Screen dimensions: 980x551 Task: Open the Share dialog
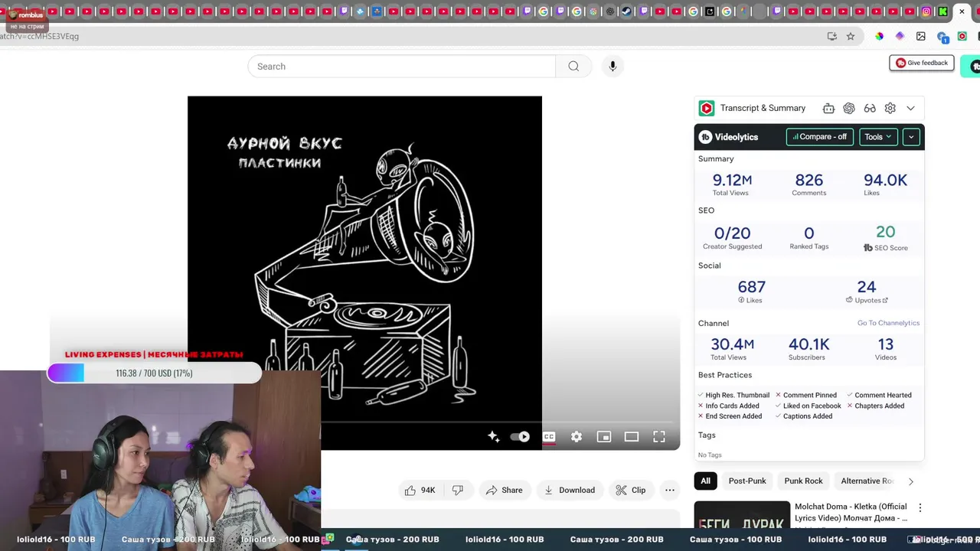click(x=504, y=490)
